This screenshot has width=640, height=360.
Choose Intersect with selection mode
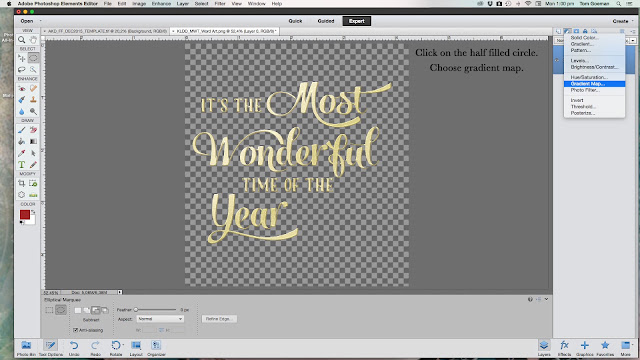tap(105, 310)
